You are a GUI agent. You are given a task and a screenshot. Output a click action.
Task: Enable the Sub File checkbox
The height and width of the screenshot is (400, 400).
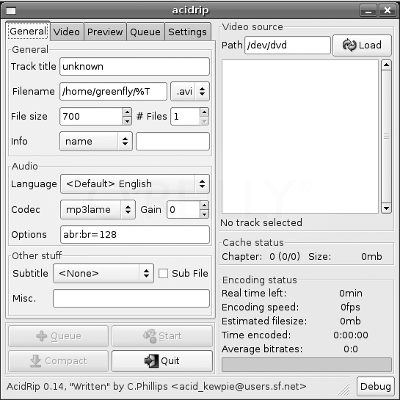click(163, 273)
